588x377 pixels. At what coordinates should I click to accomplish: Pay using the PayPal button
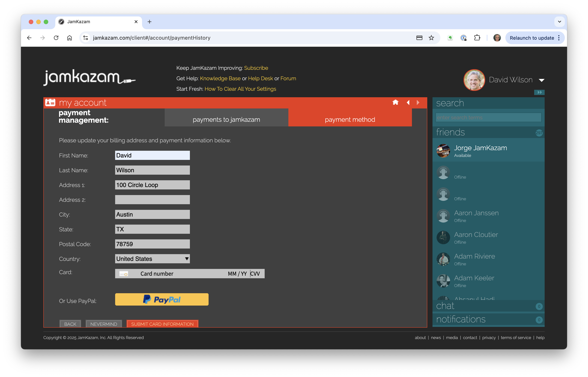(162, 299)
